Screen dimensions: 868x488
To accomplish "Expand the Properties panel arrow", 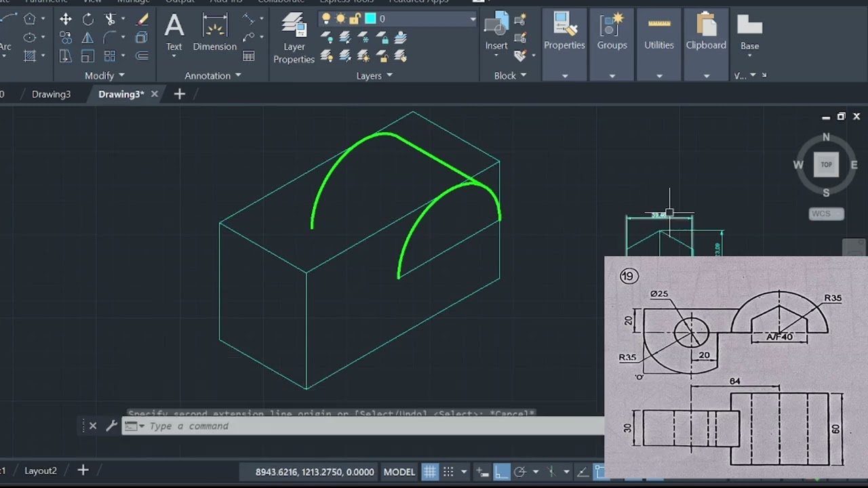I will (x=564, y=76).
